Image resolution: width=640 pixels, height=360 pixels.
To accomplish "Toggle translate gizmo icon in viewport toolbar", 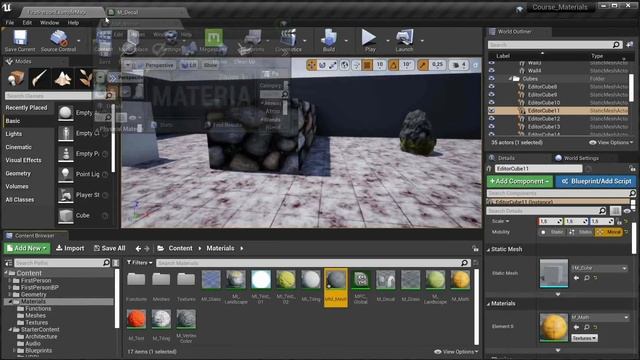I will point(311,65).
